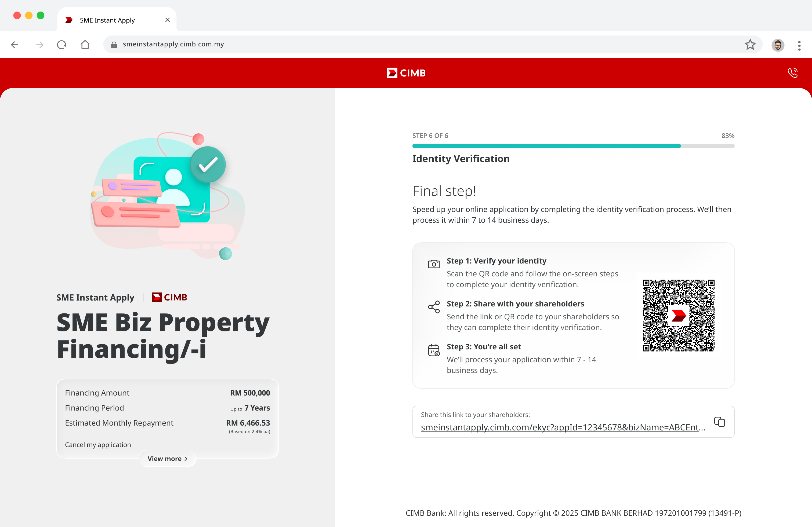Click the 'Financing Amount' label
812x527 pixels.
coord(97,393)
